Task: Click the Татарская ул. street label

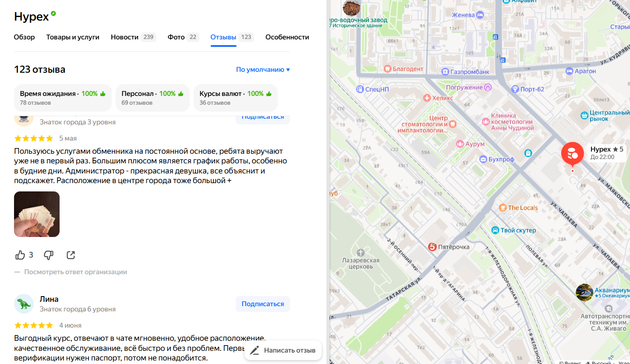Action: tap(403, 290)
